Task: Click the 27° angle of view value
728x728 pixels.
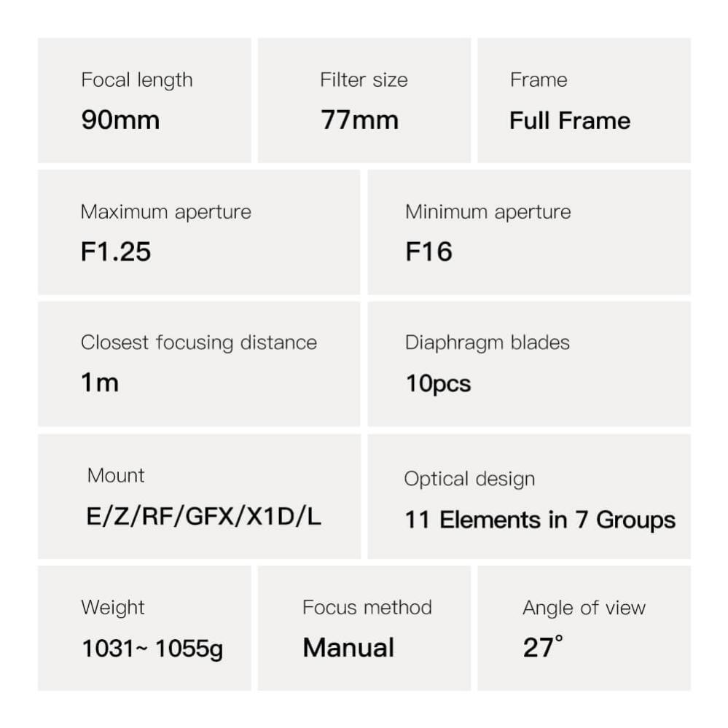Action: pyautogui.click(x=543, y=647)
